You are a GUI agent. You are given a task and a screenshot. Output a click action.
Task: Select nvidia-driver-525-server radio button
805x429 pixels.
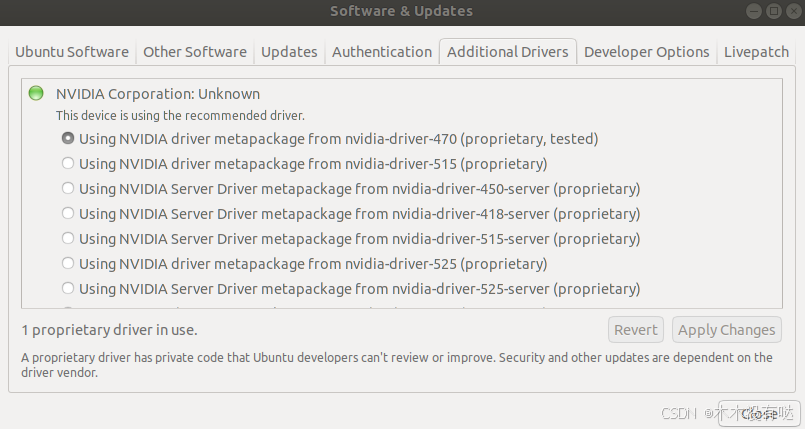(x=68, y=288)
